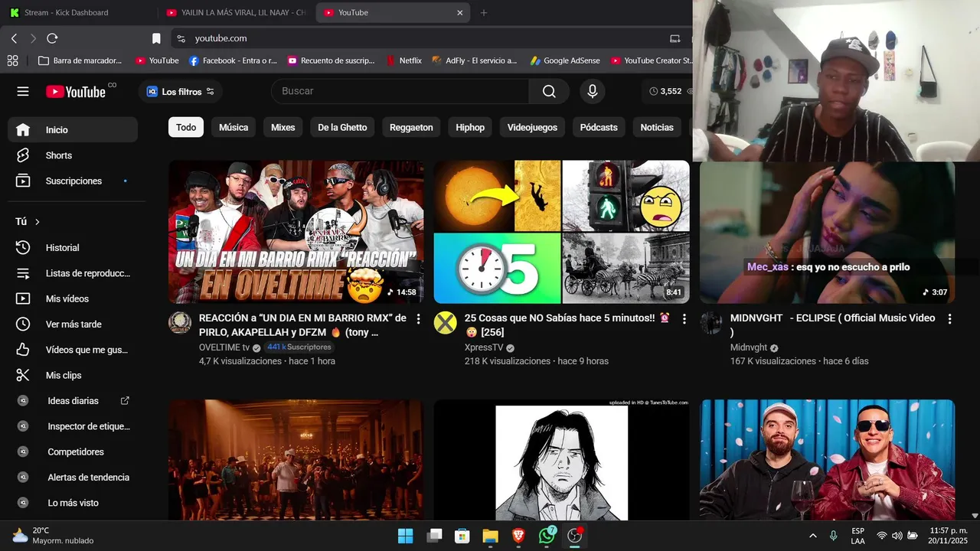The width and height of the screenshot is (980, 551).
Task: Open a new browser tab
Action: pyautogui.click(x=483, y=12)
